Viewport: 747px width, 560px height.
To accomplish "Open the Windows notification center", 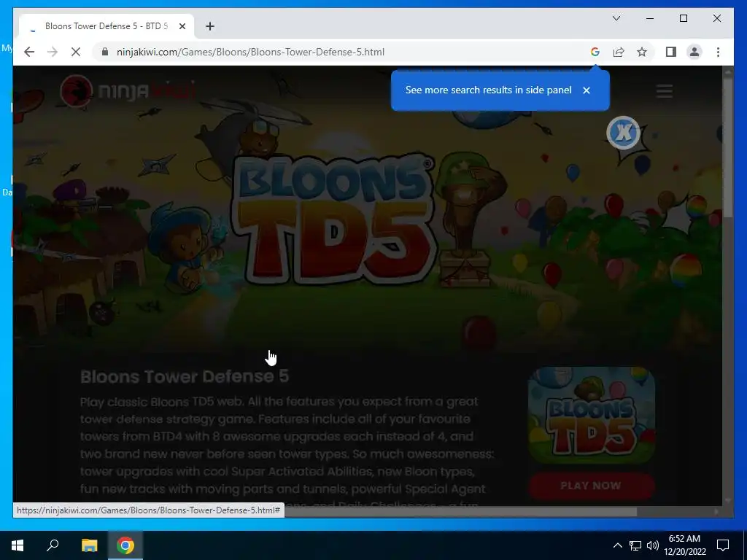I will (x=723, y=545).
